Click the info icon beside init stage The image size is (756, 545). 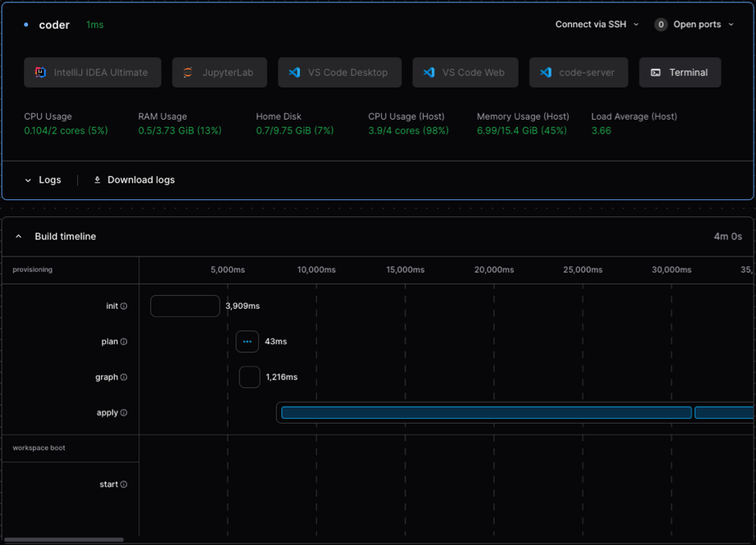122,306
